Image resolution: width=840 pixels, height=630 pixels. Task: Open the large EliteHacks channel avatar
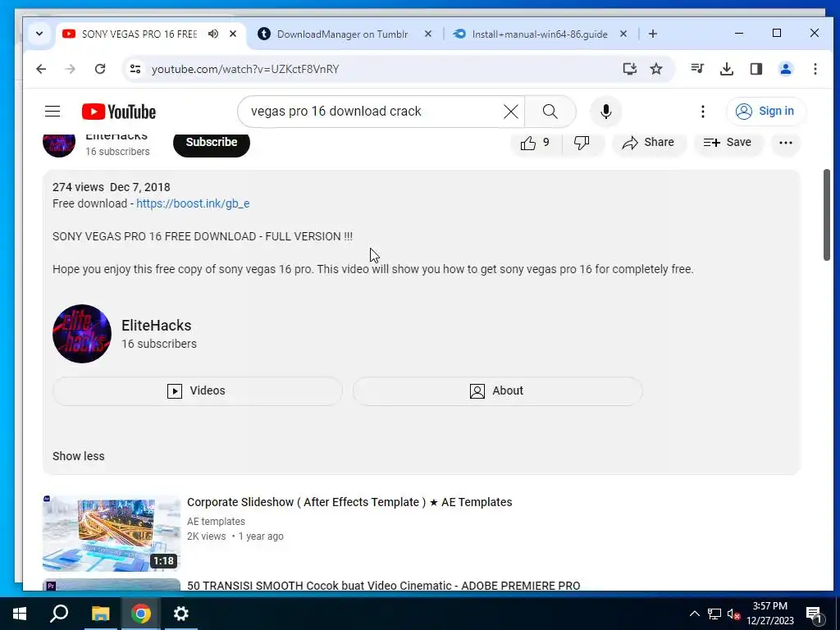tap(82, 334)
